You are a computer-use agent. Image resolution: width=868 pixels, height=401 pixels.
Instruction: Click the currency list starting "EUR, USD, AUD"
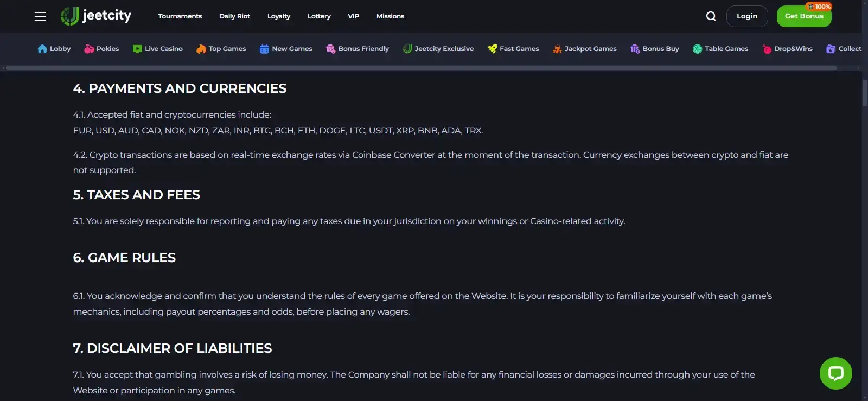278,131
